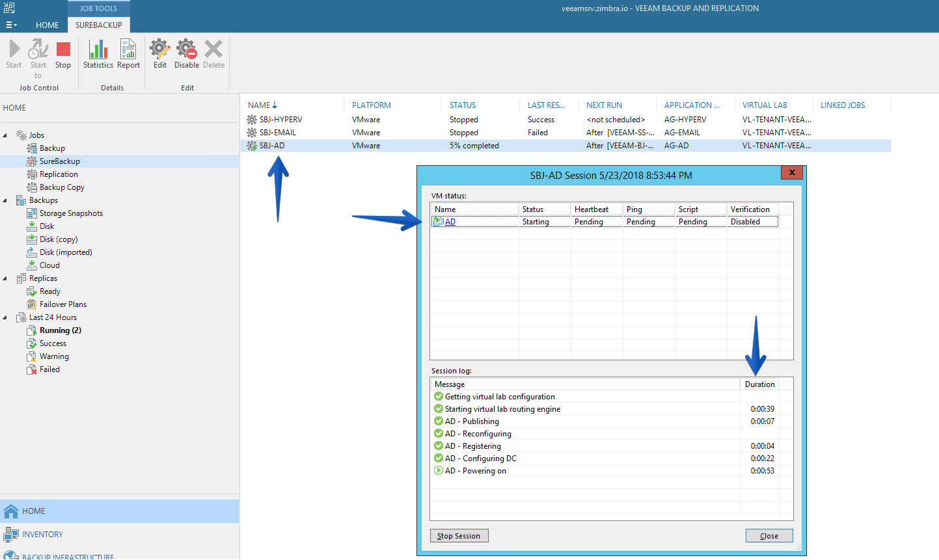Click the Stop Session button
The height and width of the screenshot is (560, 939).
pyautogui.click(x=459, y=536)
